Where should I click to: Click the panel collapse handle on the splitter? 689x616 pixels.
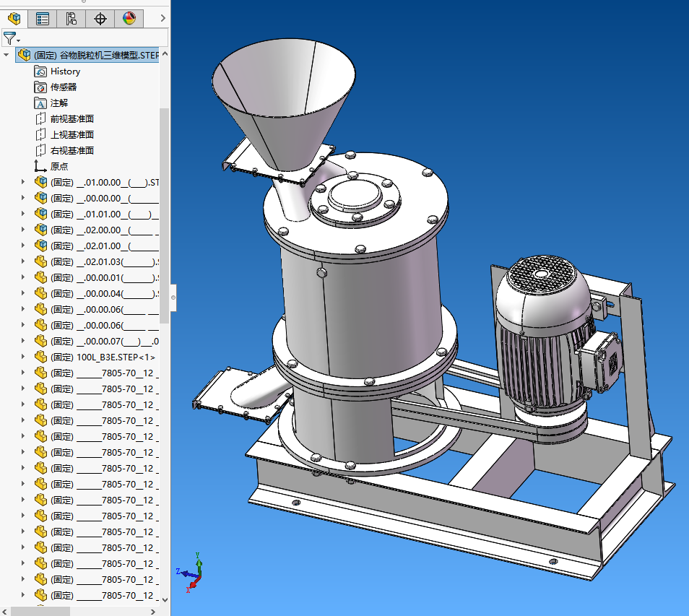tap(173, 297)
